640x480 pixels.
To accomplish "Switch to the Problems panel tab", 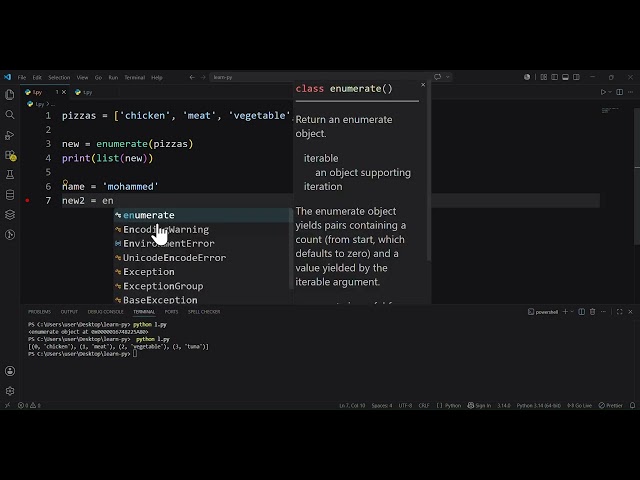I will (39, 311).
